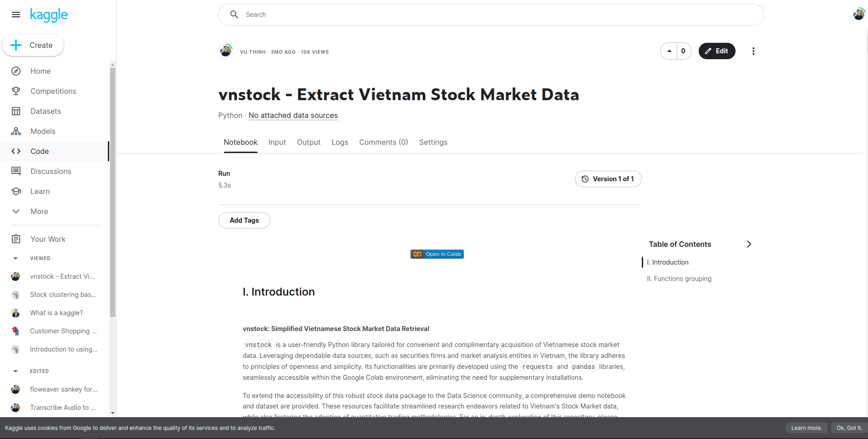Expand the More section in sidebar

16,211
